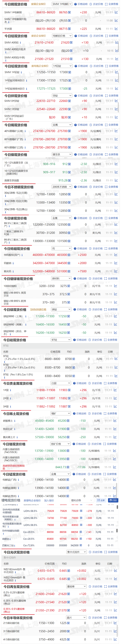Click info icon beside 碳酸稀土

point(15,421)
